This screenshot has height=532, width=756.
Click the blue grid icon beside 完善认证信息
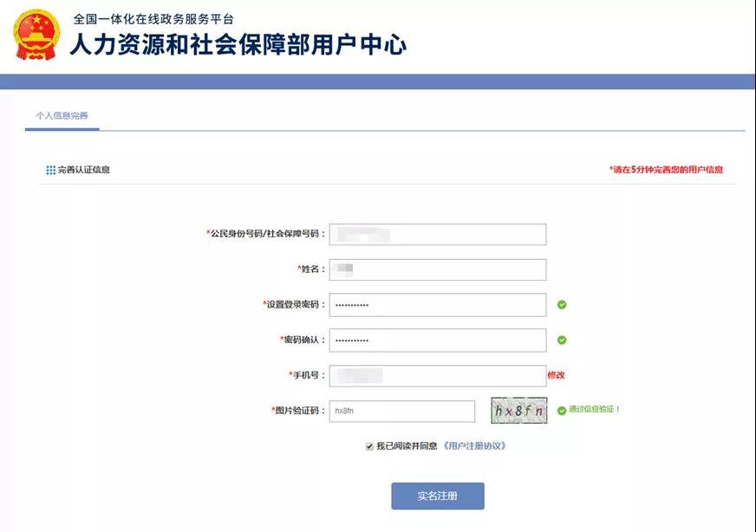click(50, 170)
